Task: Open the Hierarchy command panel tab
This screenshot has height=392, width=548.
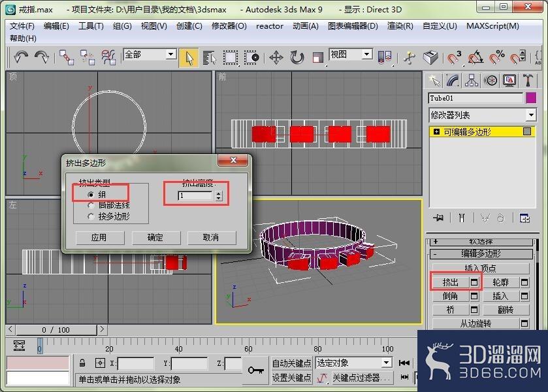Action: point(472,81)
